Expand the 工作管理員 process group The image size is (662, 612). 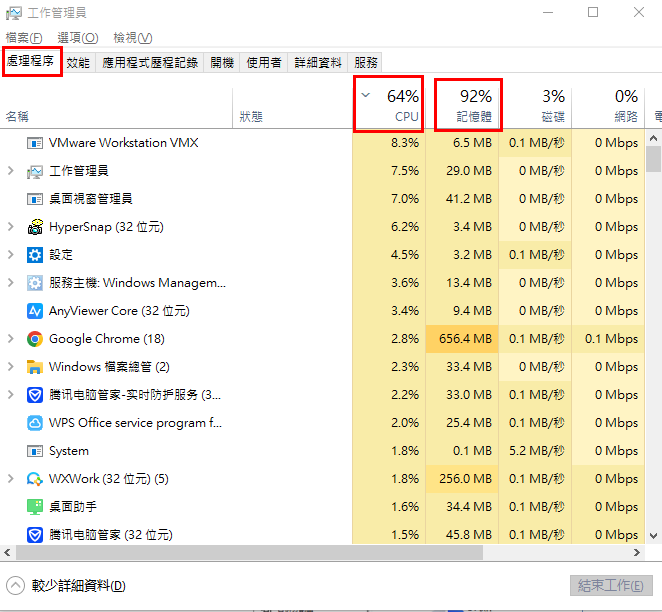pos(11,171)
